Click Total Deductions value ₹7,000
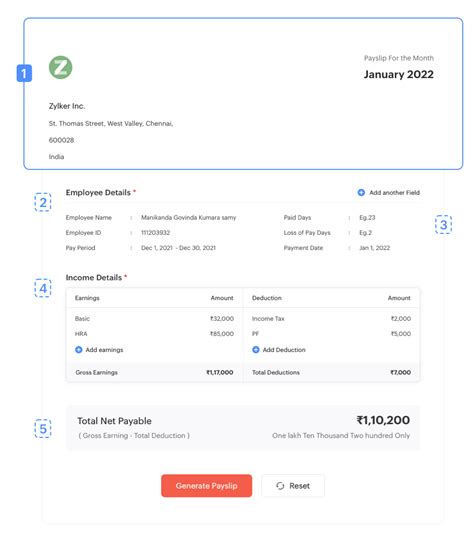The height and width of the screenshot is (536, 474). coord(401,372)
